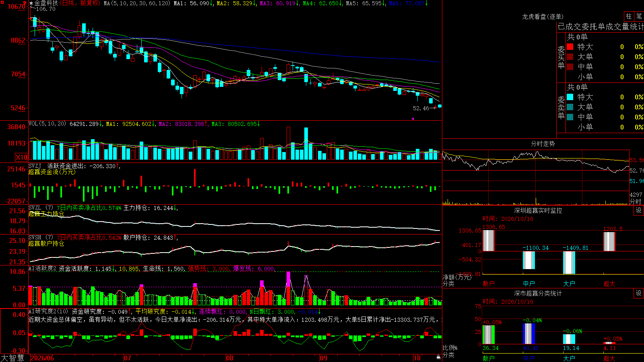The width and height of the screenshot is (644, 362).
Task: Click the AI活跃度2 indicator label
Action: pos(43,268)
